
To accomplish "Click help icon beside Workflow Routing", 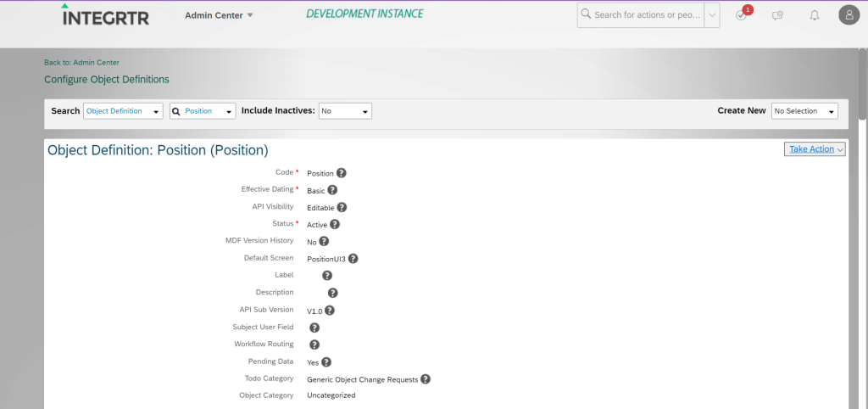I will click(314, 345).
